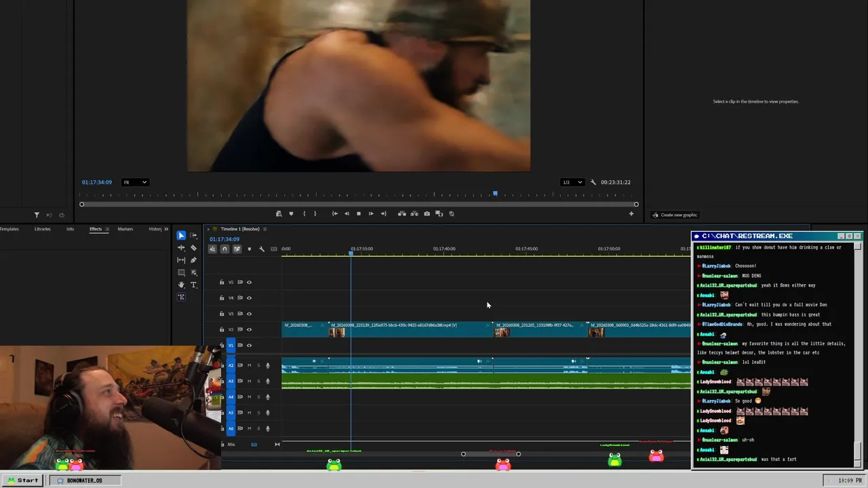Viewport: 868px width, 488px height.
Task: Click the timeline add marker icon
Action: tap(249, 249)
